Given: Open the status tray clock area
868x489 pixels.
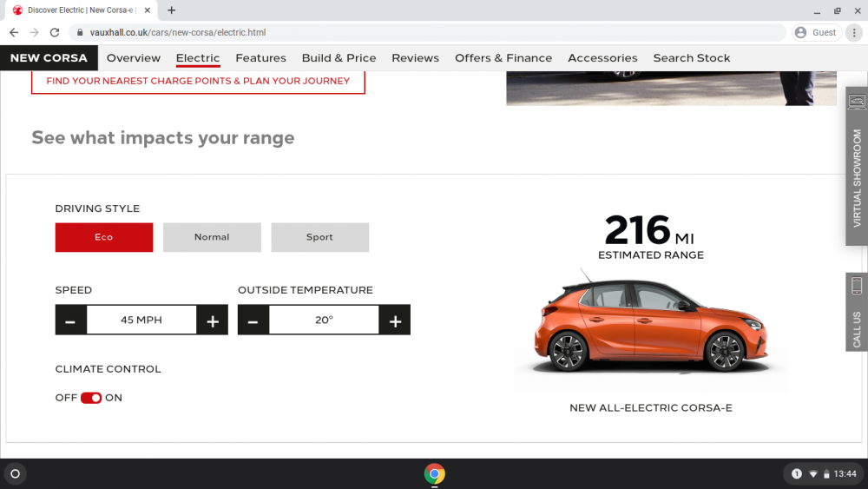Looking at the screenshot, I should point(822,474).
